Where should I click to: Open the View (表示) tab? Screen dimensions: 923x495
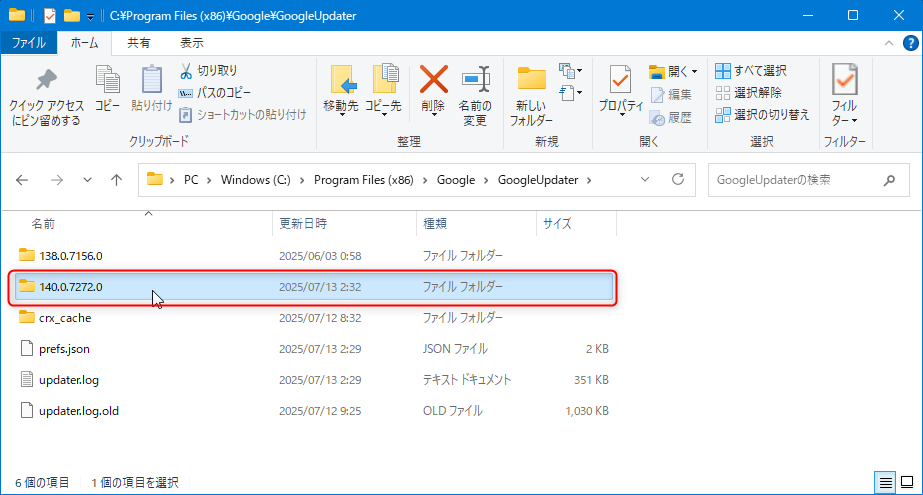[191, 43]
